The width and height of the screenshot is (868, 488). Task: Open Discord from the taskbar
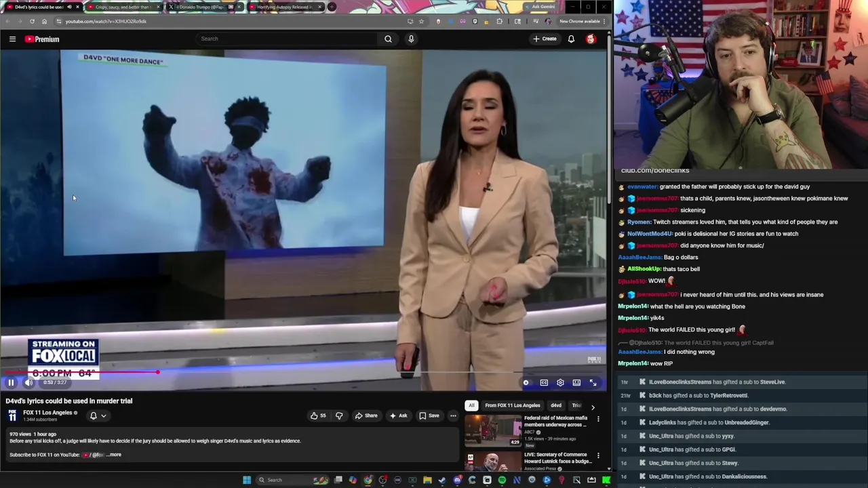tap(458, 480)
